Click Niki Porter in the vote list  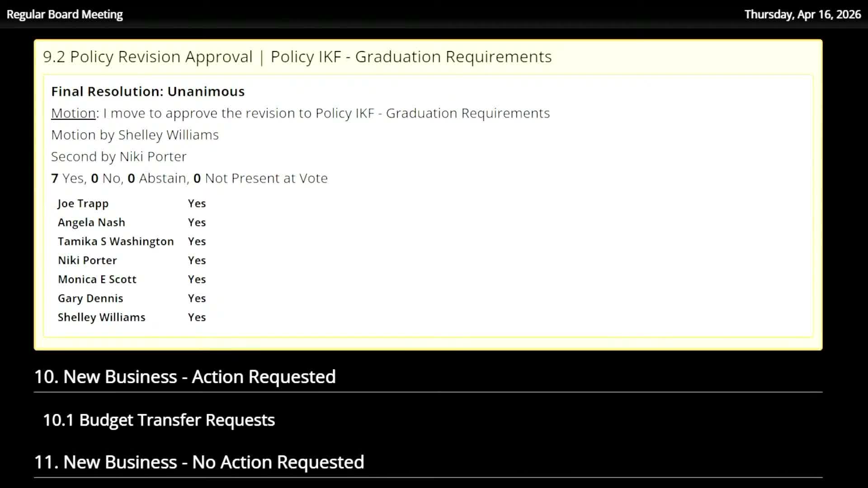tap(87, 260)
